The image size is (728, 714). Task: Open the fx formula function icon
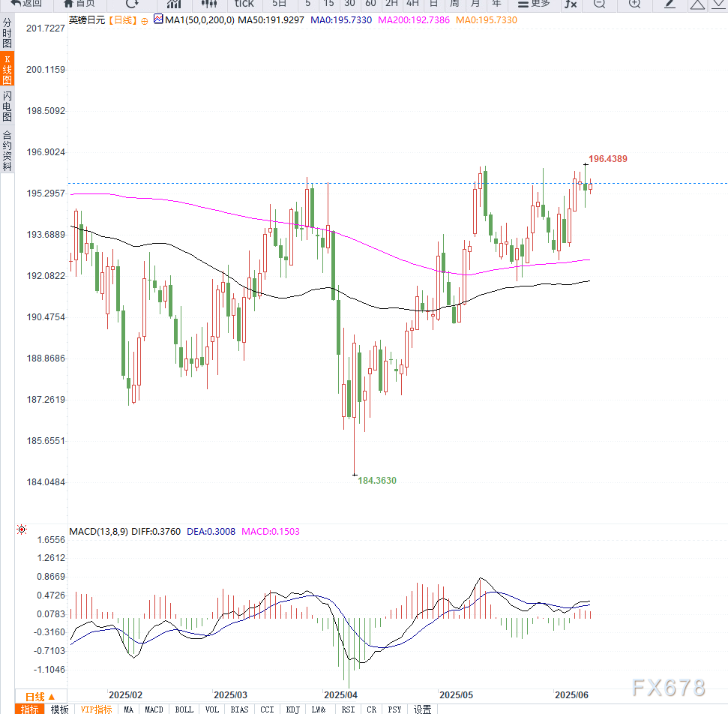571,4
